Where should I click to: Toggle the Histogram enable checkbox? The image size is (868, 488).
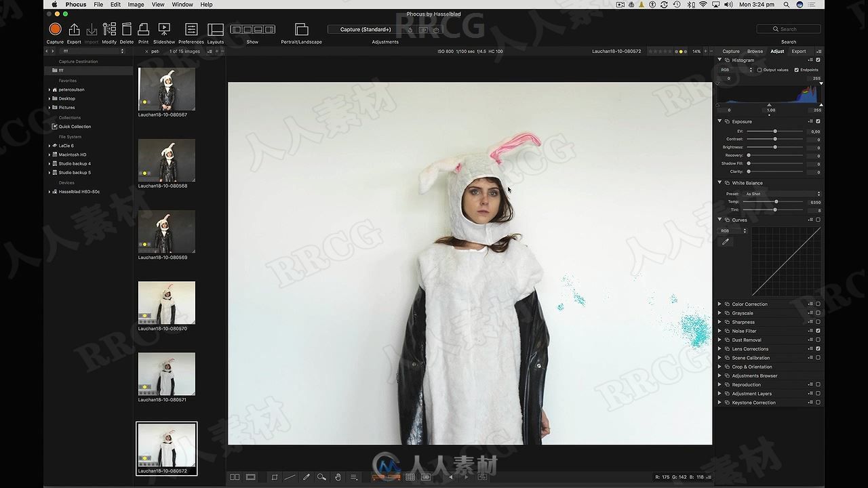coord(818,60)
